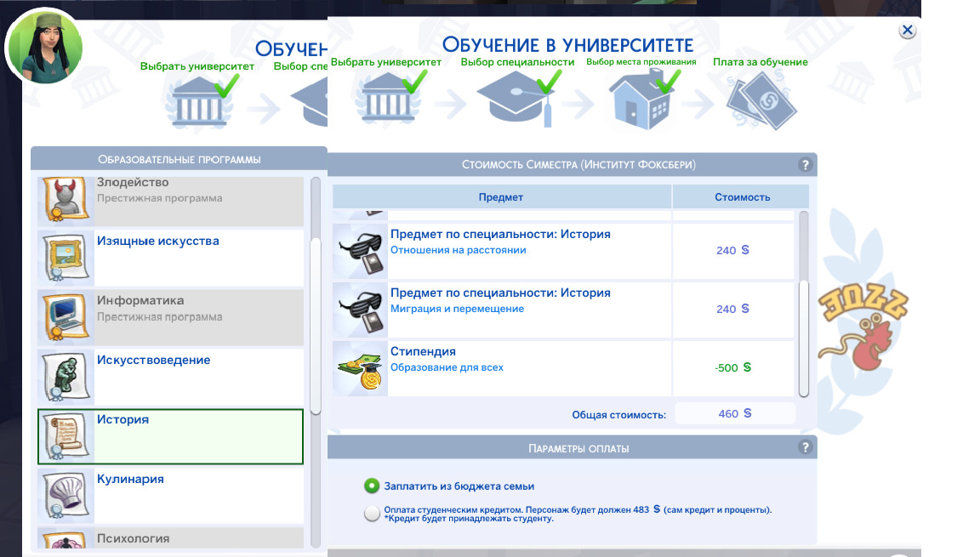Click the Стипендия row title
980x557 pixels.
[423, 351]
